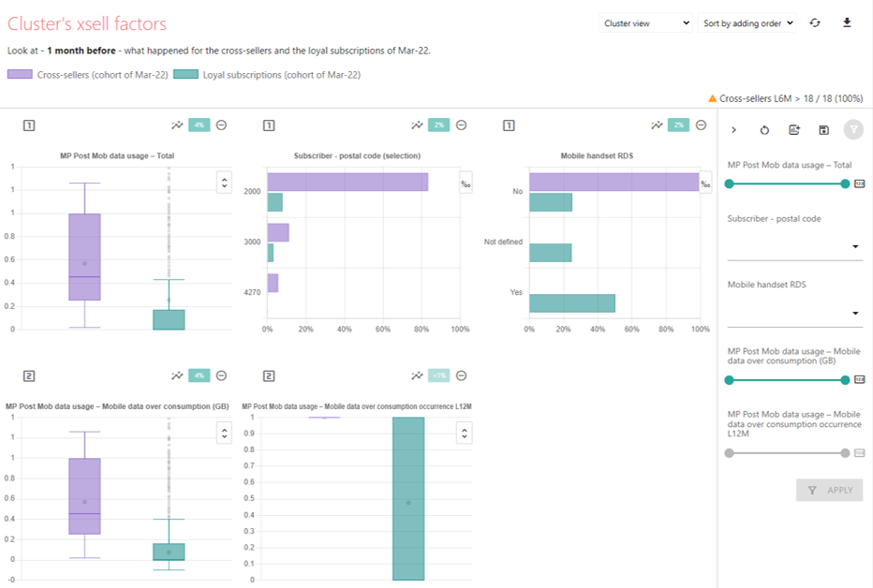The width and height of the screenshot is (873, 588).
Task: Remove the Total data usage chart
Action: (221, 125)
